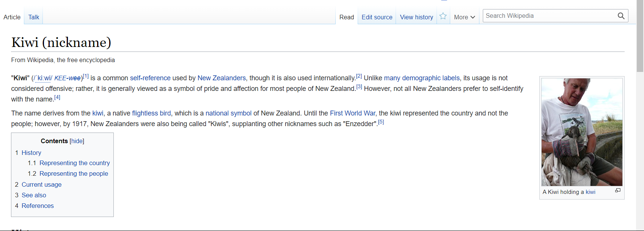
Task: Jump to citation footnote [3]
Action: click(x=359, y=87)
